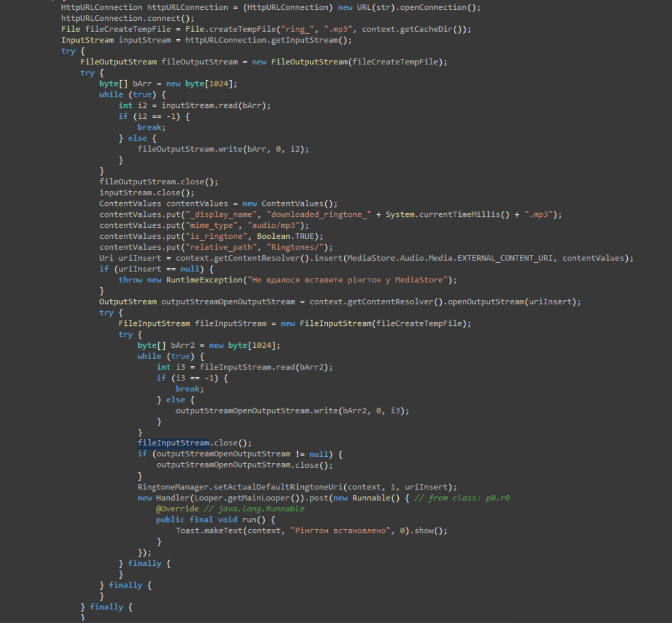This screenshot has width=672, height=623.
Task: Click the setActualDefaultRingtoneUri method call
Action: click(x=278, y=487)
